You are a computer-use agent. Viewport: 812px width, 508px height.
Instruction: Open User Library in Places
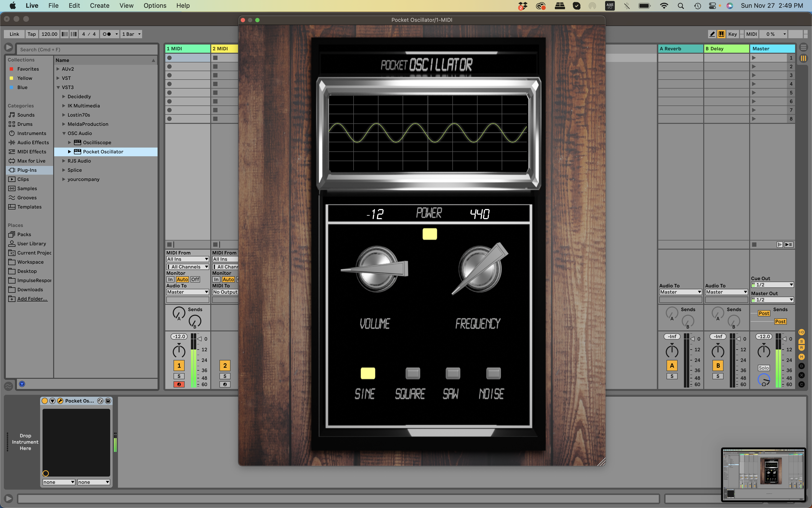click(x=32, y=244)
